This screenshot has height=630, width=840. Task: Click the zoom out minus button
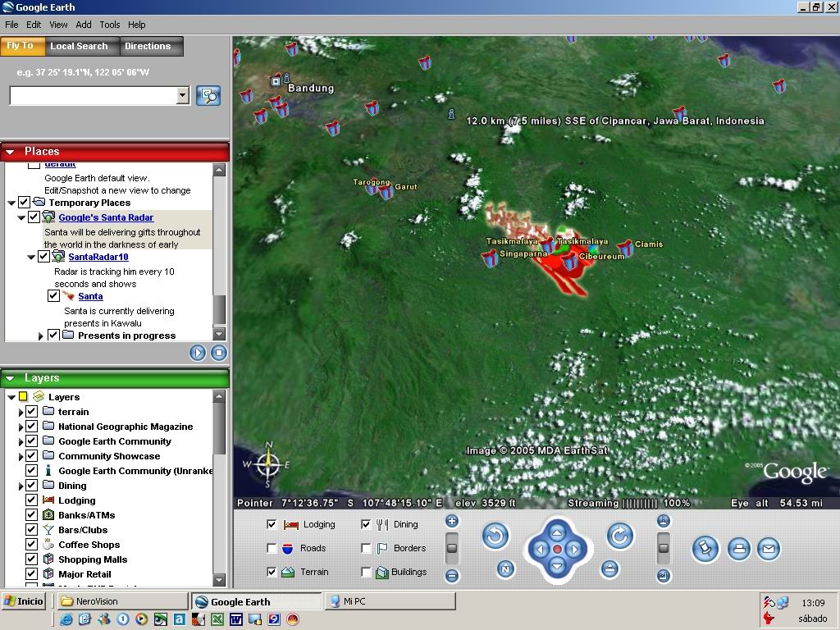coord(452,576)
